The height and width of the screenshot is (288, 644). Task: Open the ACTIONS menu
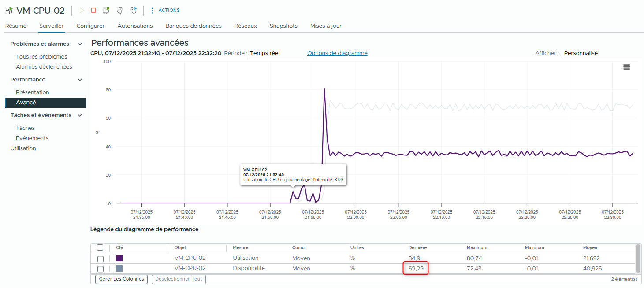tap(165, 11)
